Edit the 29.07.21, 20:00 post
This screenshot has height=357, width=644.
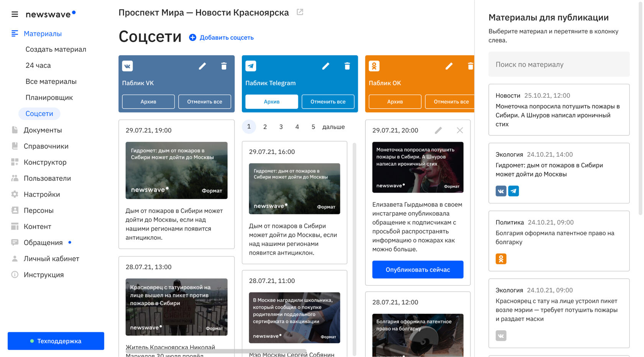coord(438,130)
